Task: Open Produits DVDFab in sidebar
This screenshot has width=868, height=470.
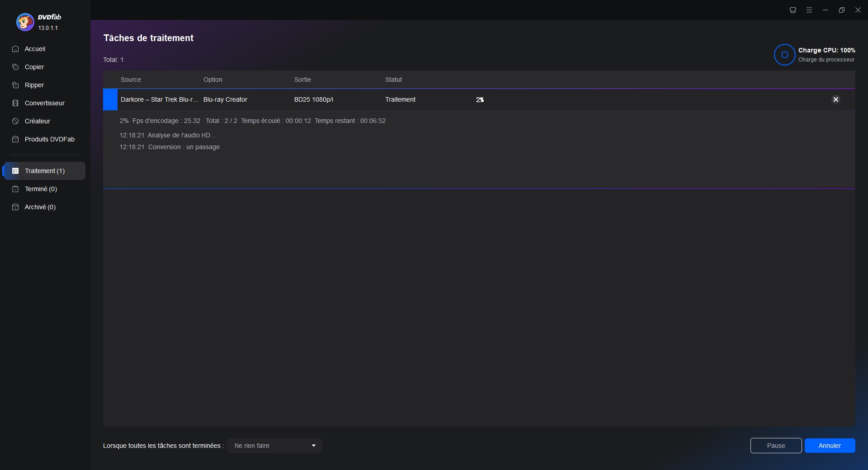Action: (49, 139)
